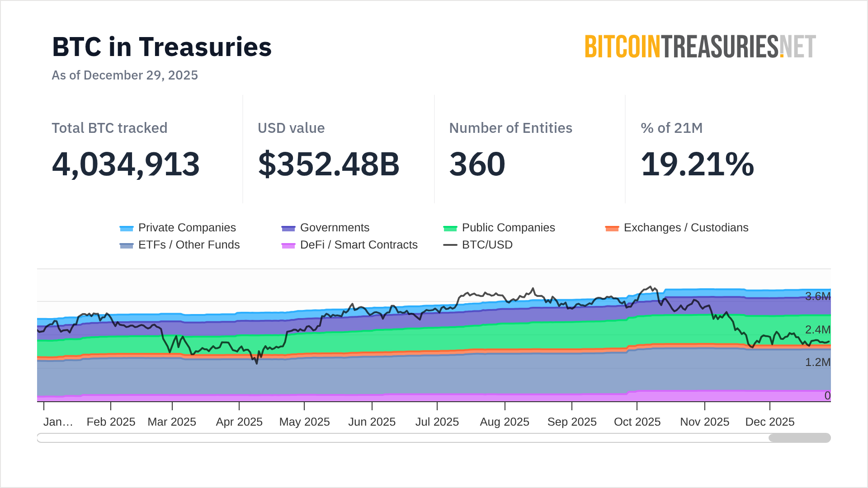Click the % of 21M value 19.21%
The image size is (868, 488).
pyautogui.click(x=697, y=164)
